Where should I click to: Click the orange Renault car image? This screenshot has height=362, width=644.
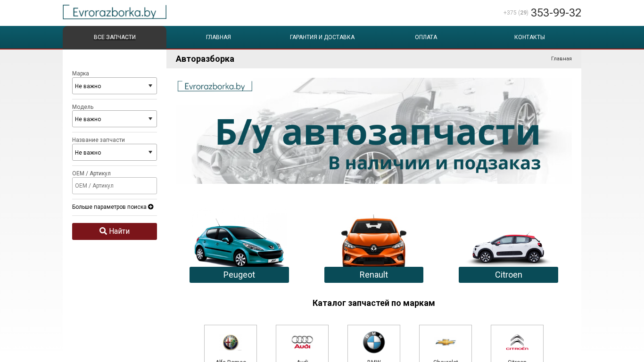coord(374,241)
